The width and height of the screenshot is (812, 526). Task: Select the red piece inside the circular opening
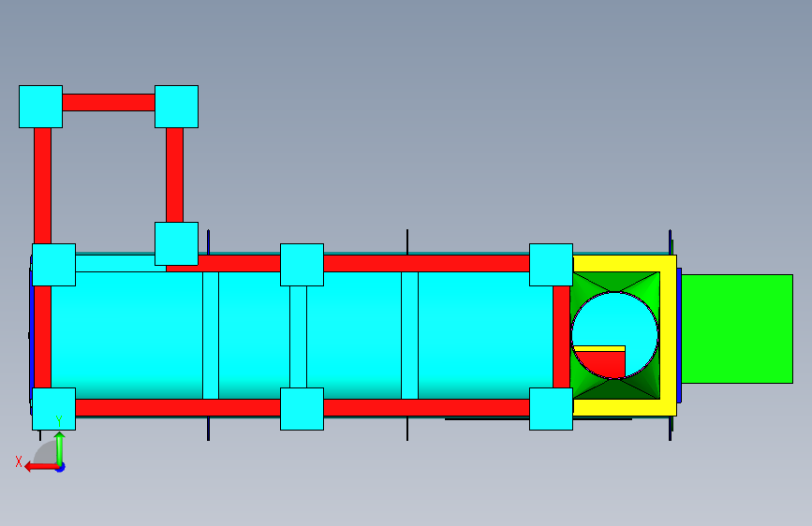600,363
